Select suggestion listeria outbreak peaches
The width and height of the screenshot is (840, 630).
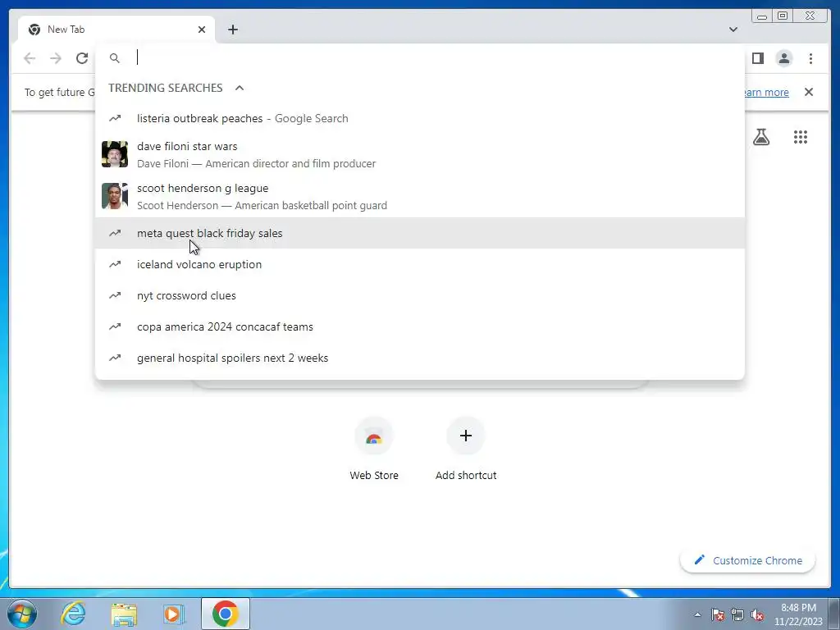click(x=420, y=118)
